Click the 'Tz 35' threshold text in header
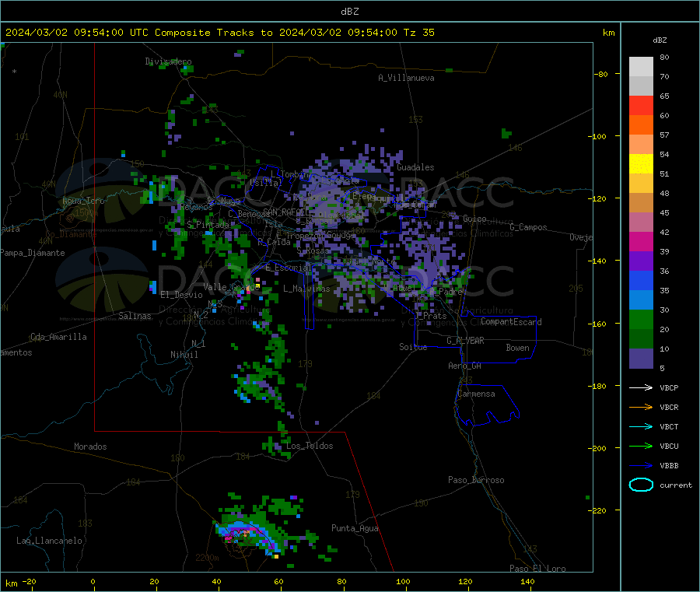The image size is (700, 592). [x=419, y=33]
